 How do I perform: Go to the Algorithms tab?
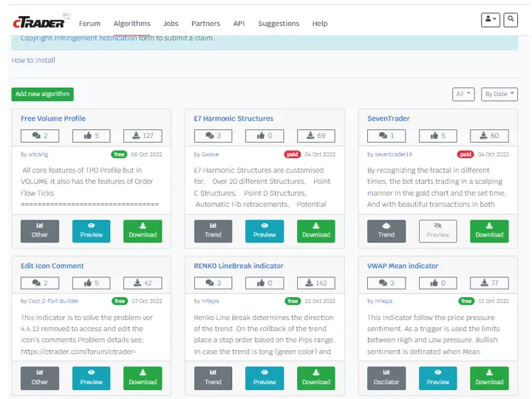tap(132, 24)
